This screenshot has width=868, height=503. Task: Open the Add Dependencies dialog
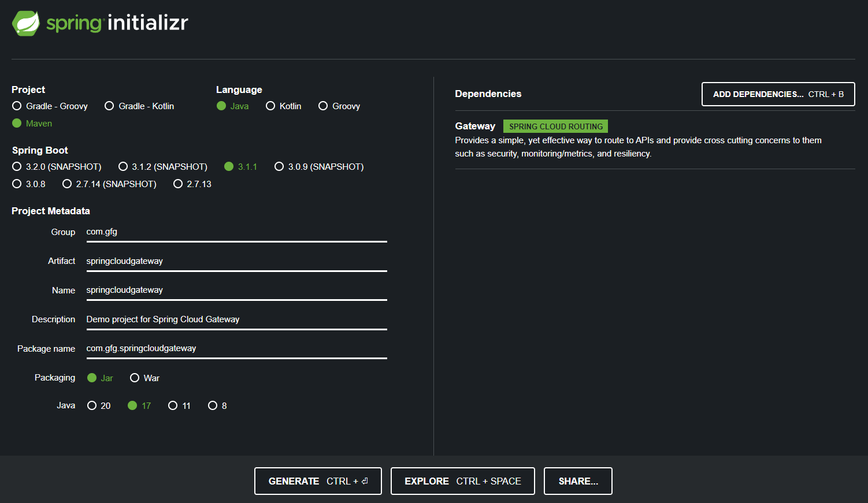point(778,94)
